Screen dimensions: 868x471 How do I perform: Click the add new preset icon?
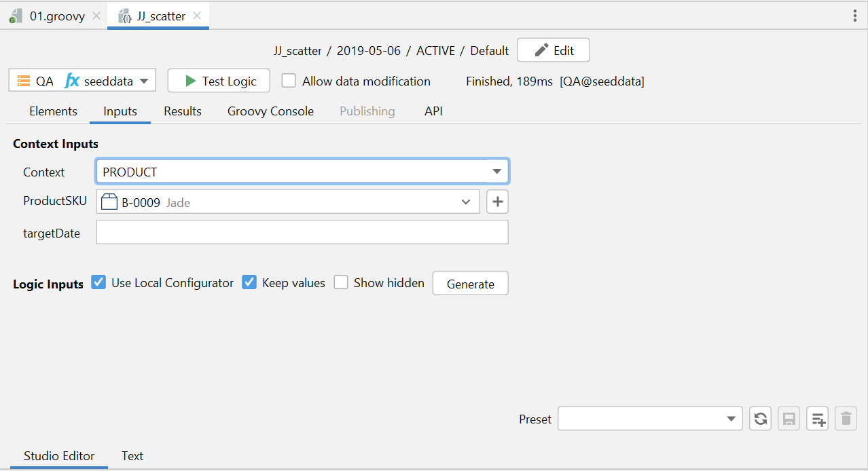(x=817, y=419)
